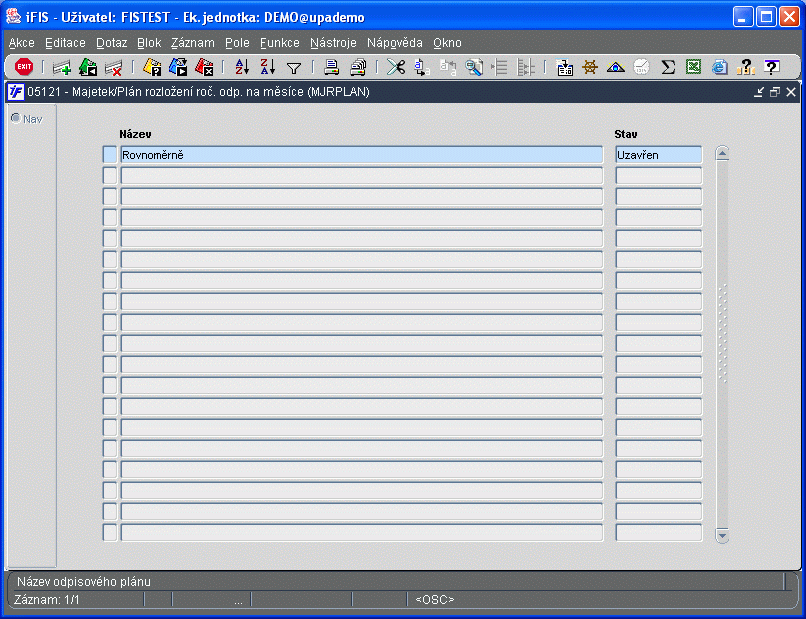Click the scrollbar up arrow
This screenshot has width=806, height=619.
(x=722, y=153)
